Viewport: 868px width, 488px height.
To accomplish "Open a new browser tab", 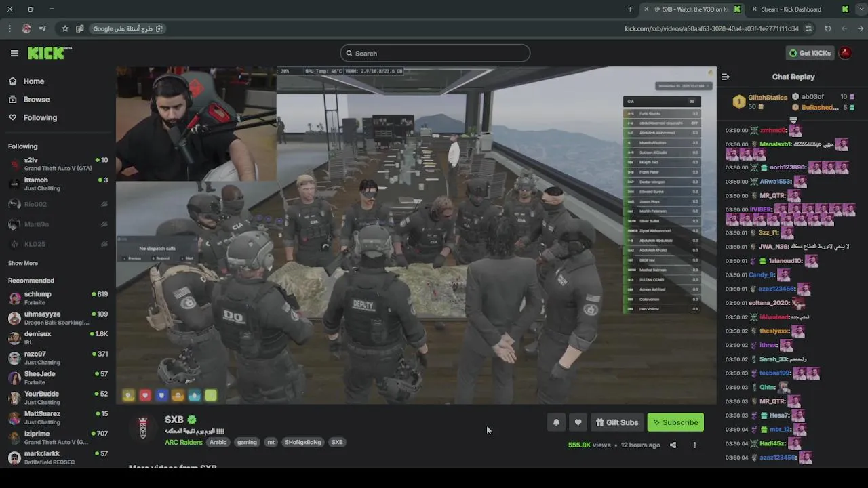I will [630, 9].
